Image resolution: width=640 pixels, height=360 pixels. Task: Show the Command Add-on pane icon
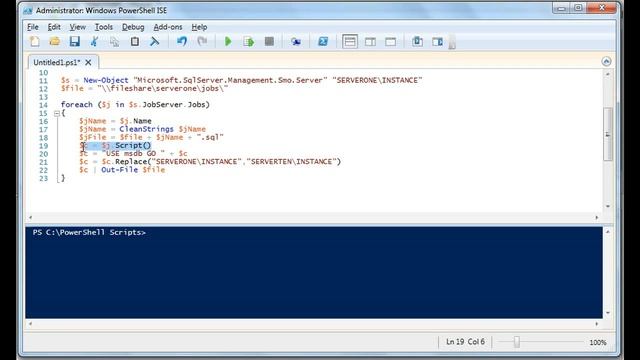click(x=438, y=42)
